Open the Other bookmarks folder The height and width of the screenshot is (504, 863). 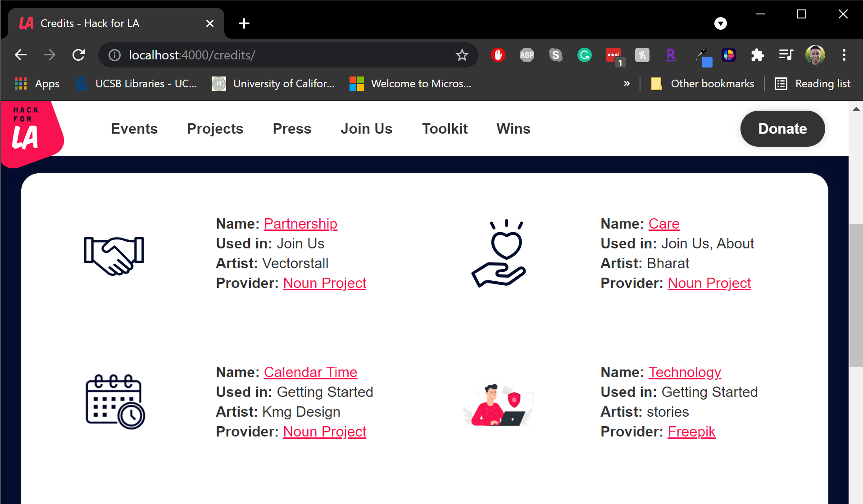click(x=702, y=84)
